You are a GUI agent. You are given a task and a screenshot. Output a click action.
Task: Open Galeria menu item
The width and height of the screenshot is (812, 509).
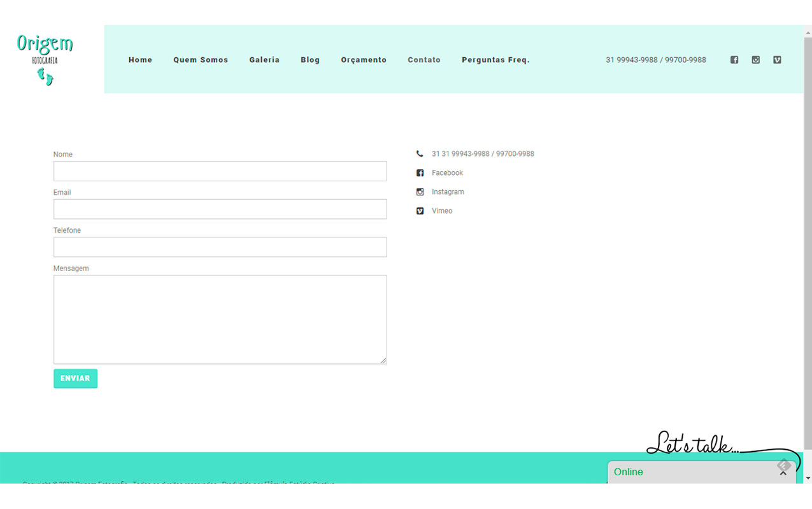click(x=264, y=60)
